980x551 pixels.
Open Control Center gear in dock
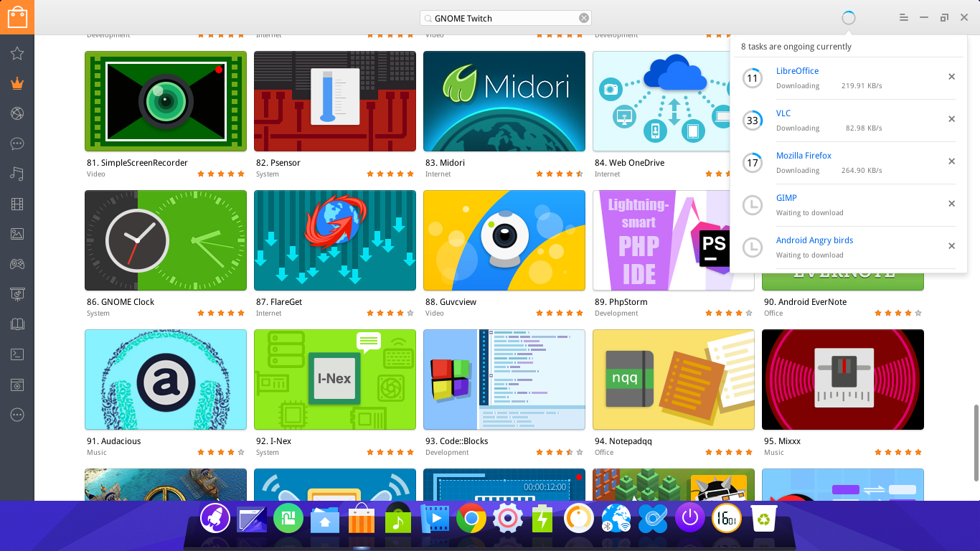coord(508,518)
